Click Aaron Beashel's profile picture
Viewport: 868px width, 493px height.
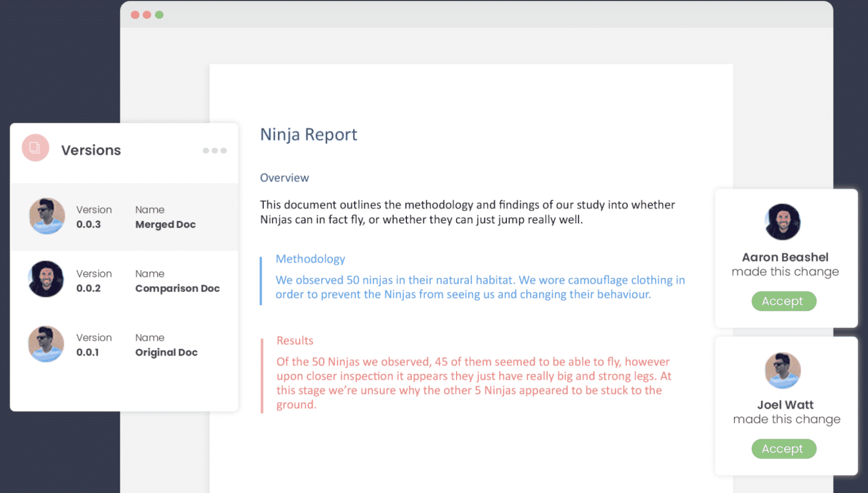pos(783,222)
